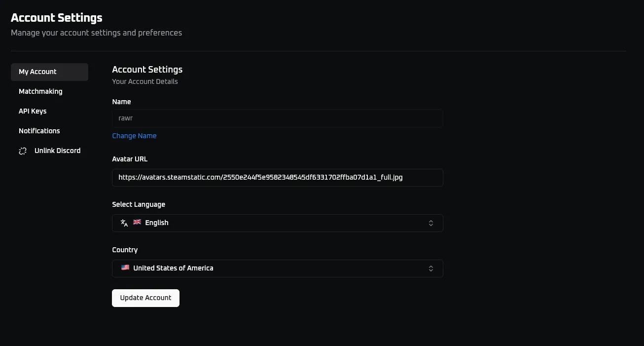The width and height of the screenshot is (644, 346).
Task: Open the Select Language dropdown
Action: pyautogui.click(x=277, y=223)
